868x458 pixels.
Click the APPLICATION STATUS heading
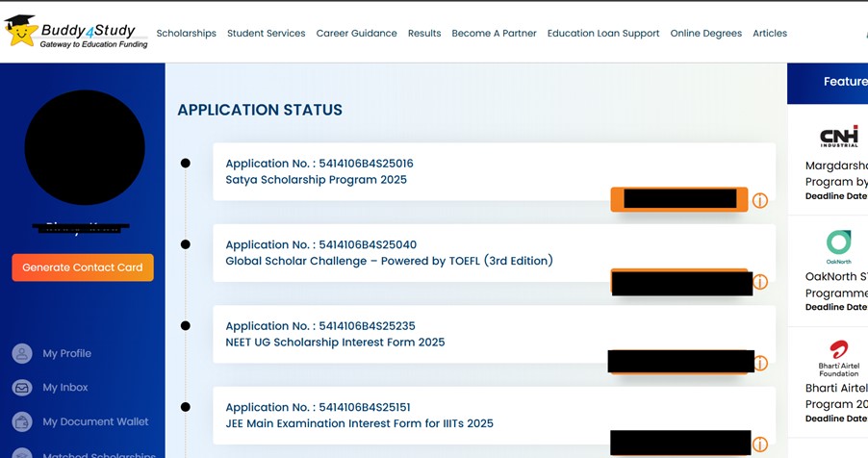tap(260, 110)
